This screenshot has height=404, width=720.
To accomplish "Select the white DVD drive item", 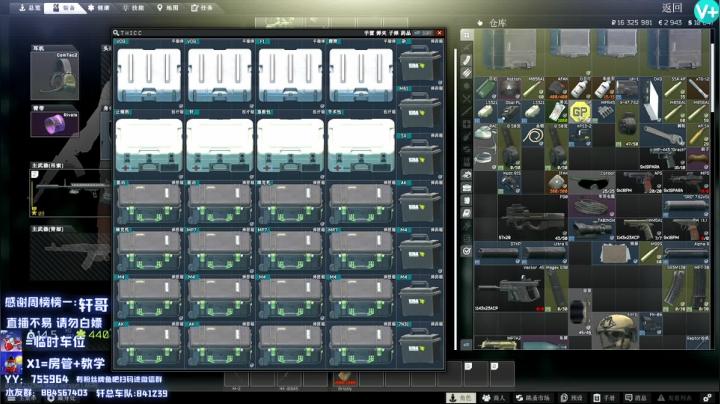I will (651, 99).
